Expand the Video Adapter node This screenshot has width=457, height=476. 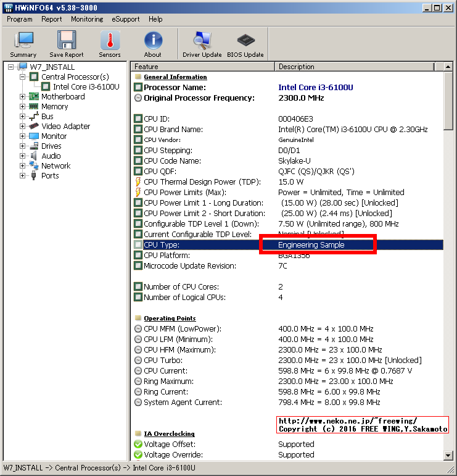22,127
